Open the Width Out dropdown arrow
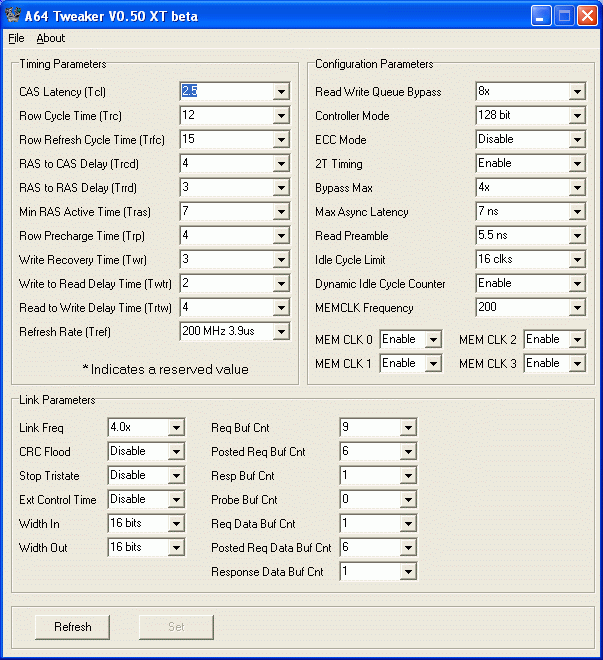Viewport: 603px width, 660px height. coord(176,548)
